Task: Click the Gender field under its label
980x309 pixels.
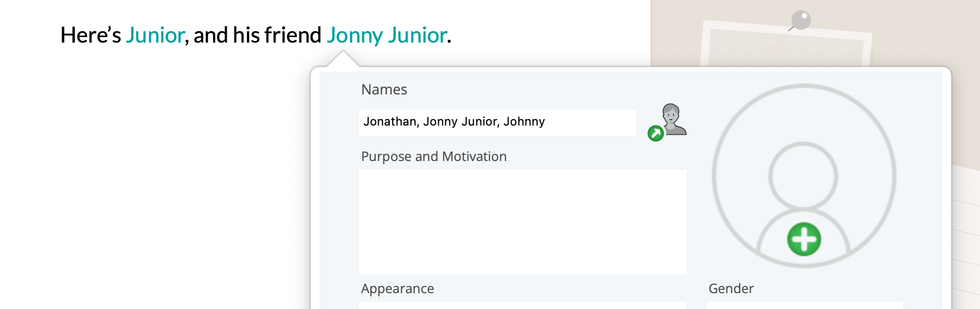Action: click(804, 305)
